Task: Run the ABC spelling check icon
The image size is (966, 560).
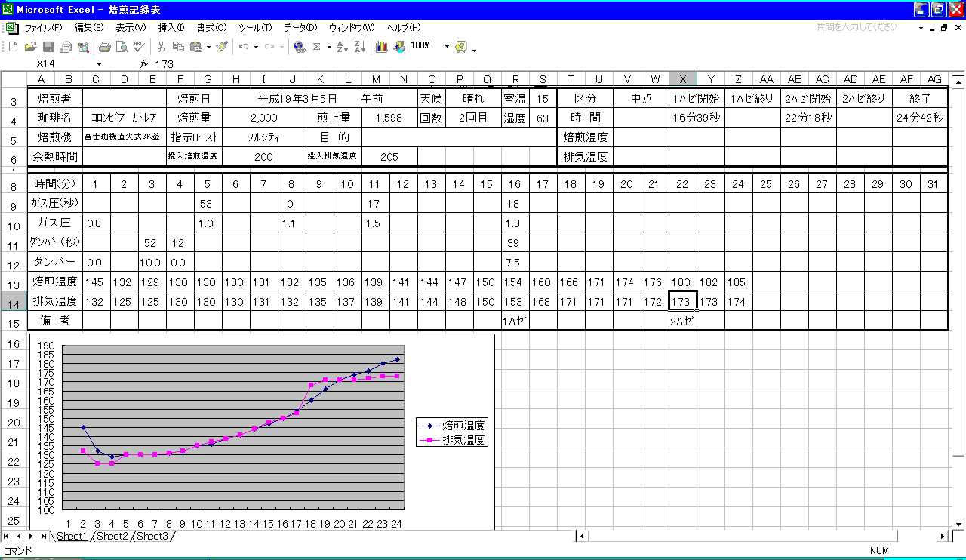Action: [140, 47]
